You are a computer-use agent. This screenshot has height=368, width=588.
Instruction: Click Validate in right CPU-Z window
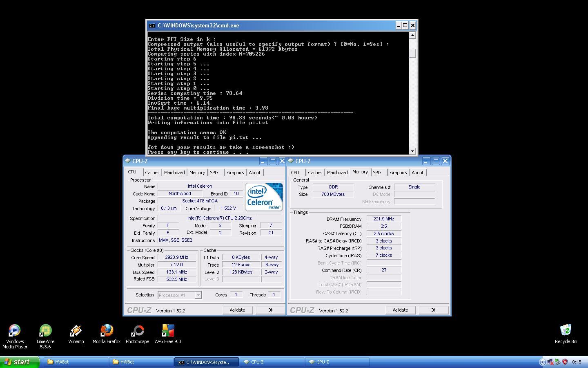[400, 310]
